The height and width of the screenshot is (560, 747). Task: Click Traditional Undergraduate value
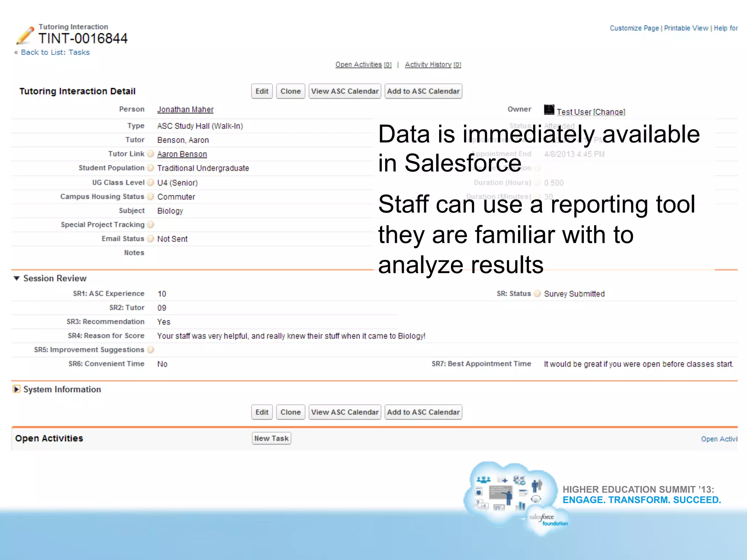[203, 168]
